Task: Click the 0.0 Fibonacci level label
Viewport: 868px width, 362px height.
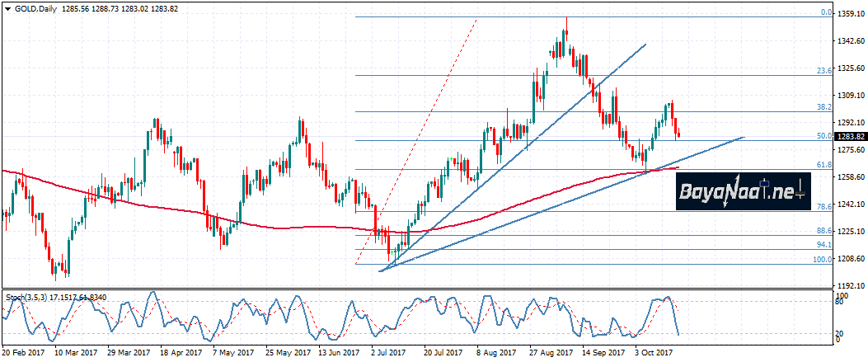Action: coord(825,13)
